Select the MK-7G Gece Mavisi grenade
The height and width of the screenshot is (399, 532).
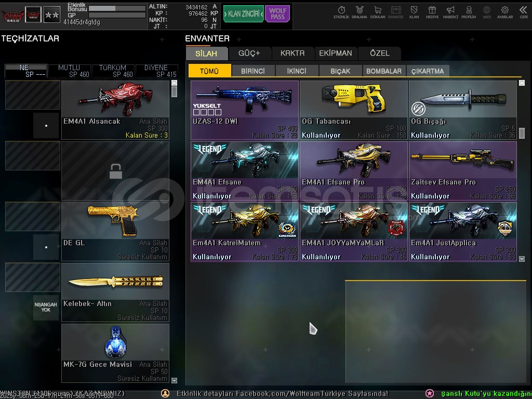point(115,353)
